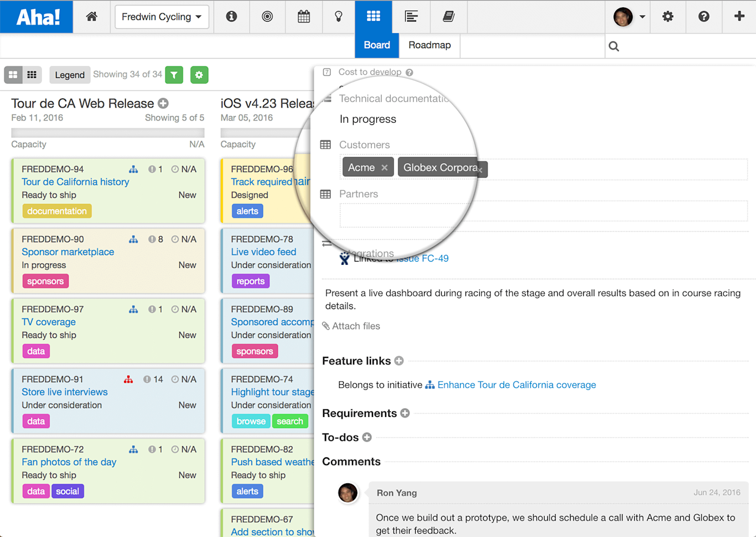Click the Home icon in the top toolbar
The width and height of the screenshot is (756, 537).
[92, 17]
